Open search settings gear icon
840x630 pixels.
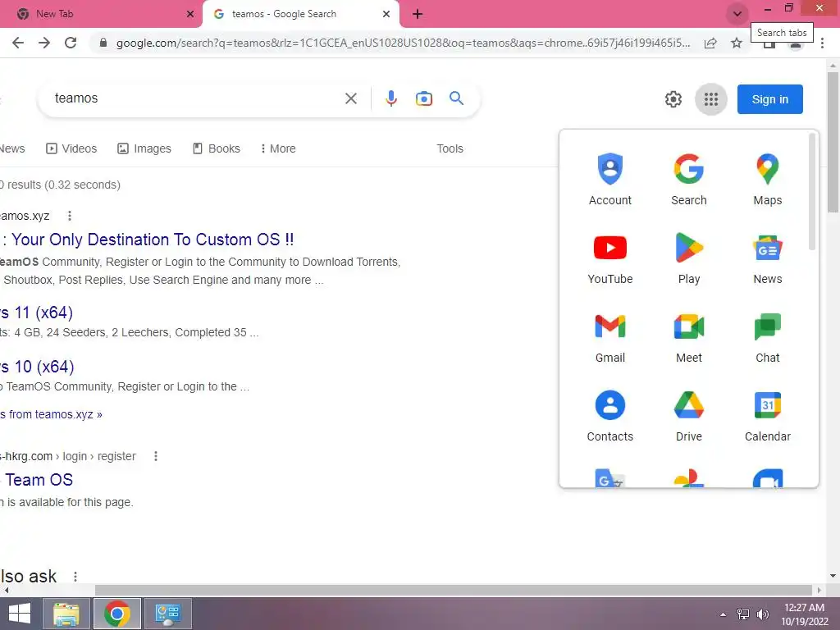[673, 99]
